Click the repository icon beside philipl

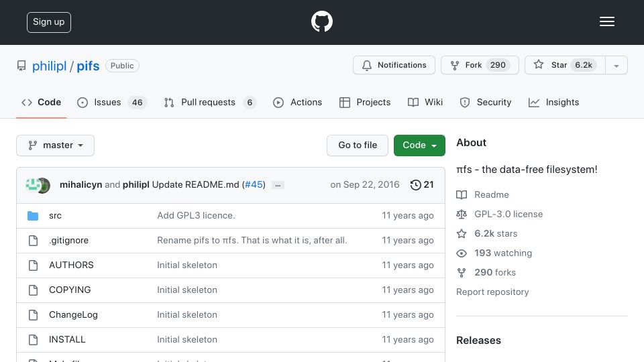click(x=21, y=66)
